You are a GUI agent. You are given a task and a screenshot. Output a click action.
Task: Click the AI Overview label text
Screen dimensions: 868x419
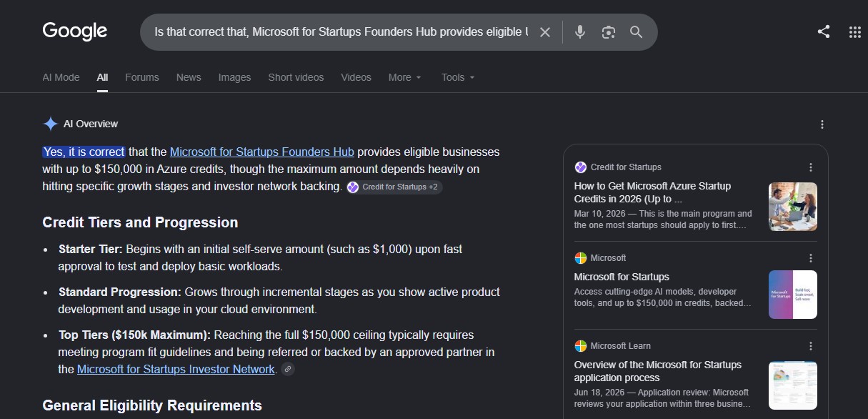point(91,124)
